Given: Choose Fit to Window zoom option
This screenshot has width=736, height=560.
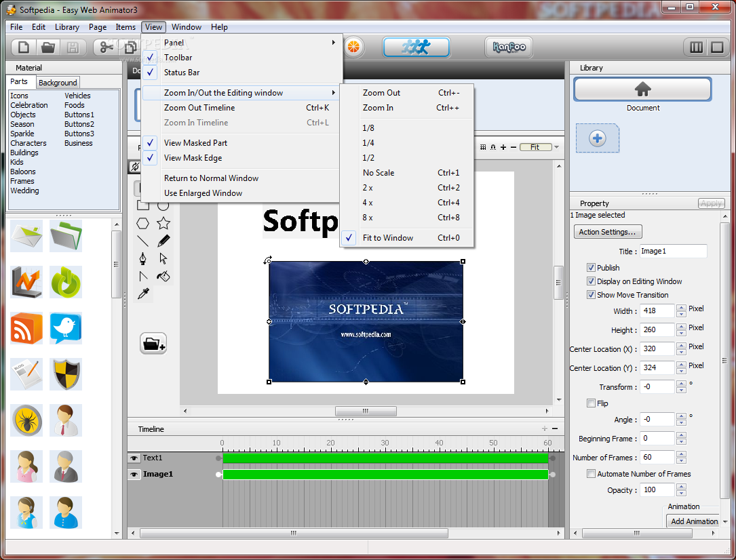Looking at the screenshot, I should pyautogui.click(x=407, y=238).
